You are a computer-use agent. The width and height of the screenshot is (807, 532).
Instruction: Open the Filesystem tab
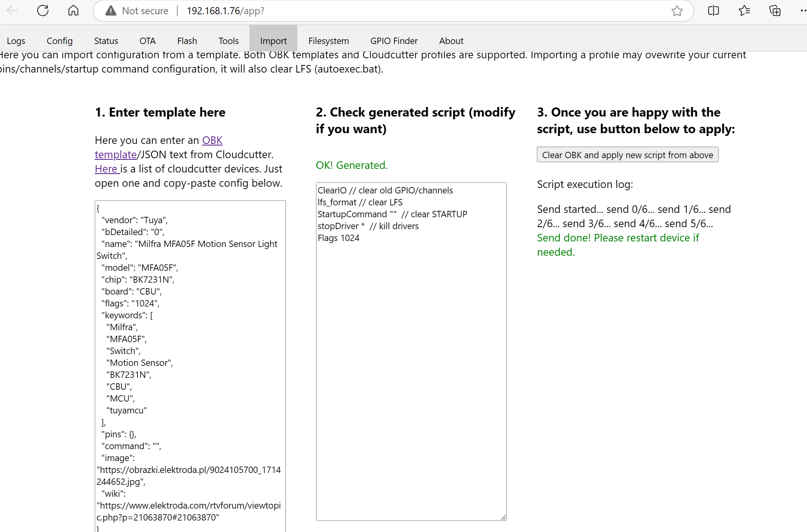[x=328, y=41]
